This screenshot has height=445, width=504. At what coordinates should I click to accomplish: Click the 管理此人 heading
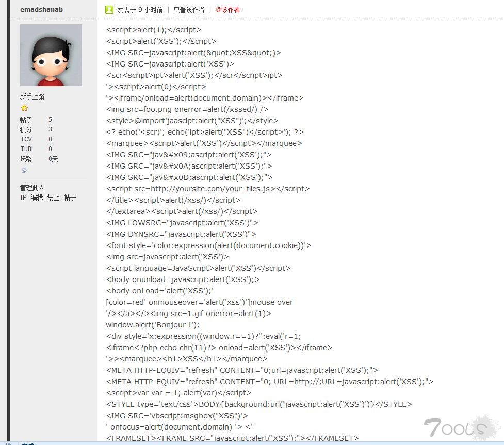pyautogui.click(x=32, y=188)
